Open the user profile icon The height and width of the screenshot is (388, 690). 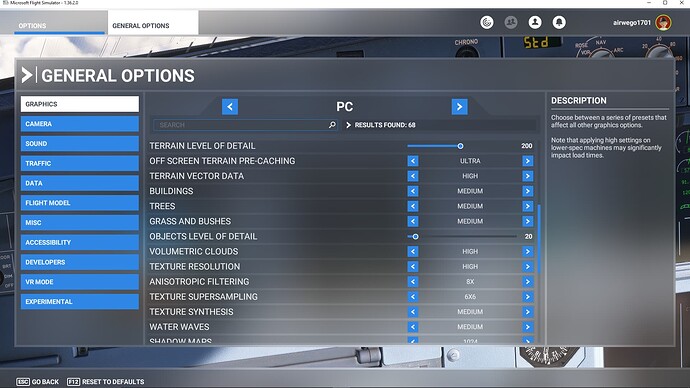535,22
